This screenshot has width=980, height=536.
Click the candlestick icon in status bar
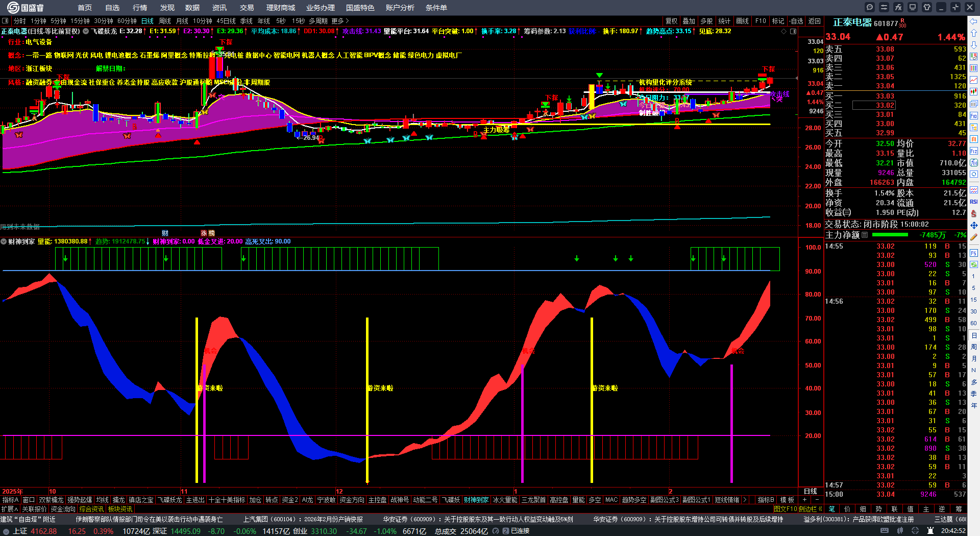coord(899,531)
